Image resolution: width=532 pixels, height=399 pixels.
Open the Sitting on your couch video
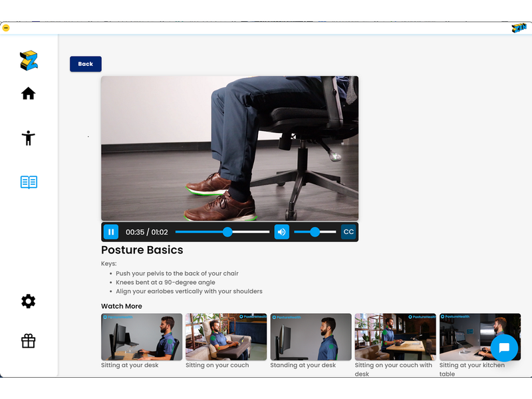(x=226, y=337)
